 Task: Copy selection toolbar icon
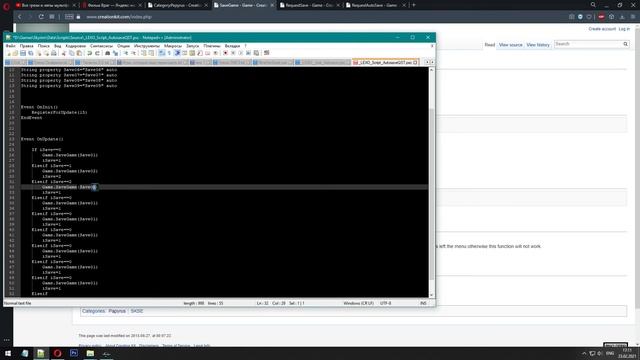click(71, 53)
